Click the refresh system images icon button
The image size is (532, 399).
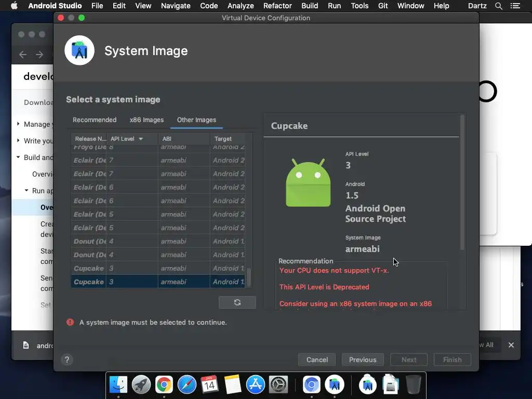pos(237,302)
